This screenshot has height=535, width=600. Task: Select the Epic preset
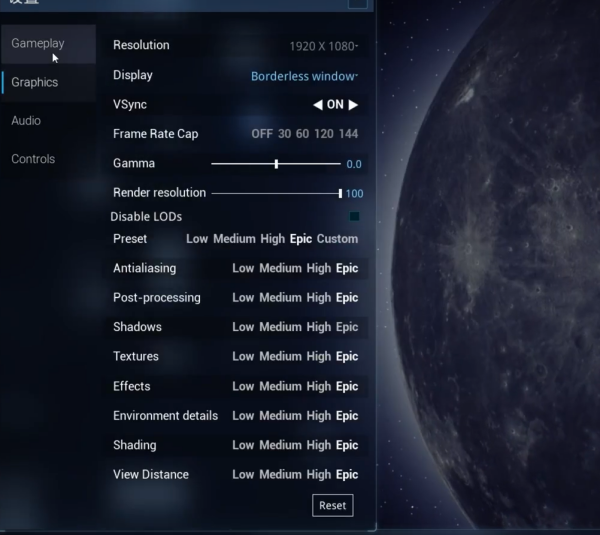tap(301, 239)
